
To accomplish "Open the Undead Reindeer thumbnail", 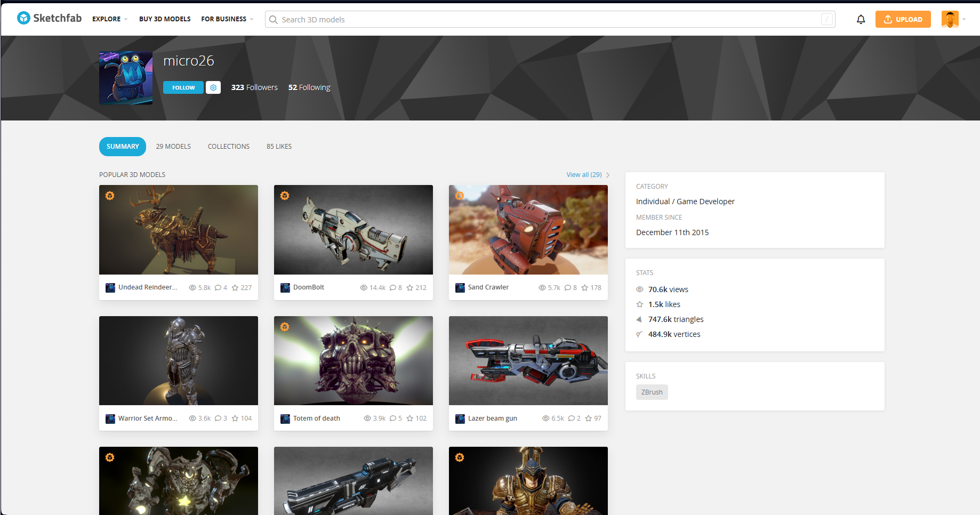I will pos(179,230).
